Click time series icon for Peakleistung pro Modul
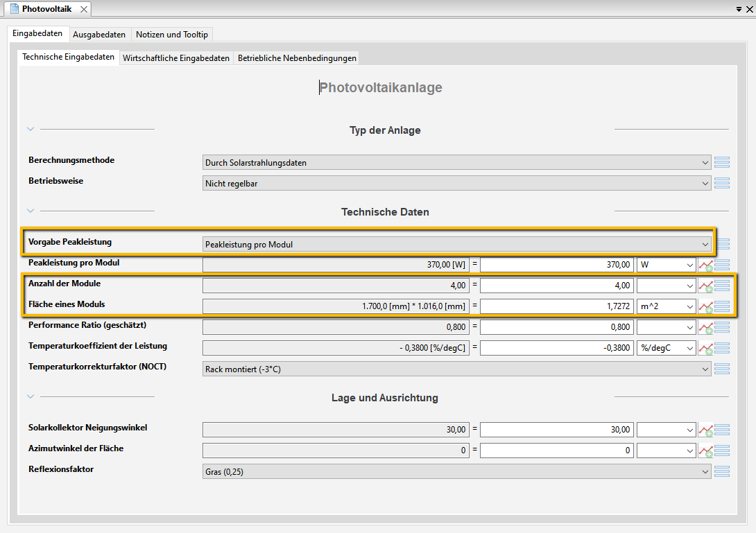756x533 pixels. 706,265
